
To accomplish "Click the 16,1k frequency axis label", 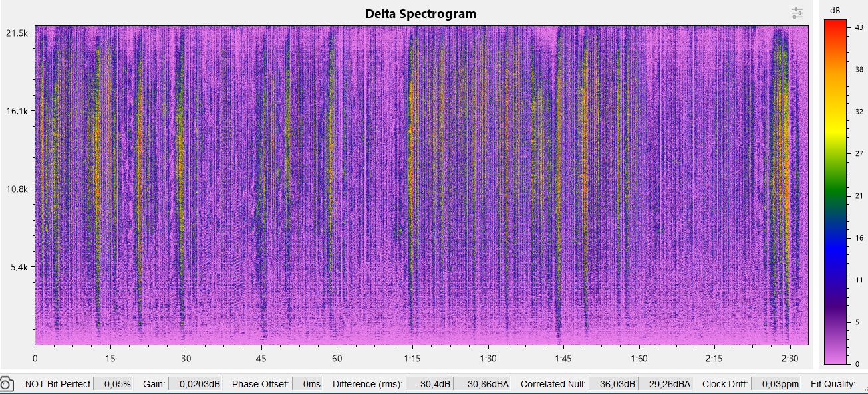I will point(16,110).
